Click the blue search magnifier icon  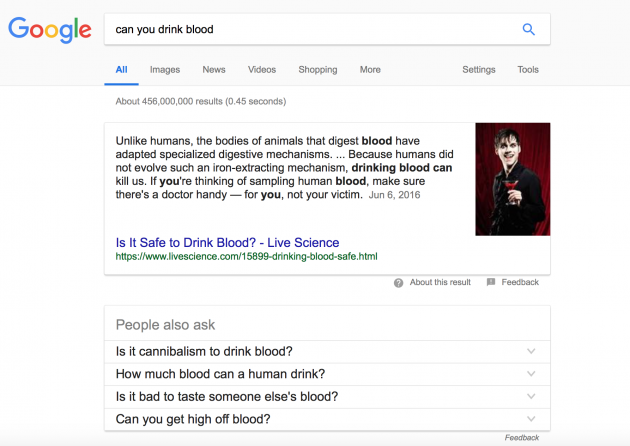[528, 29]
